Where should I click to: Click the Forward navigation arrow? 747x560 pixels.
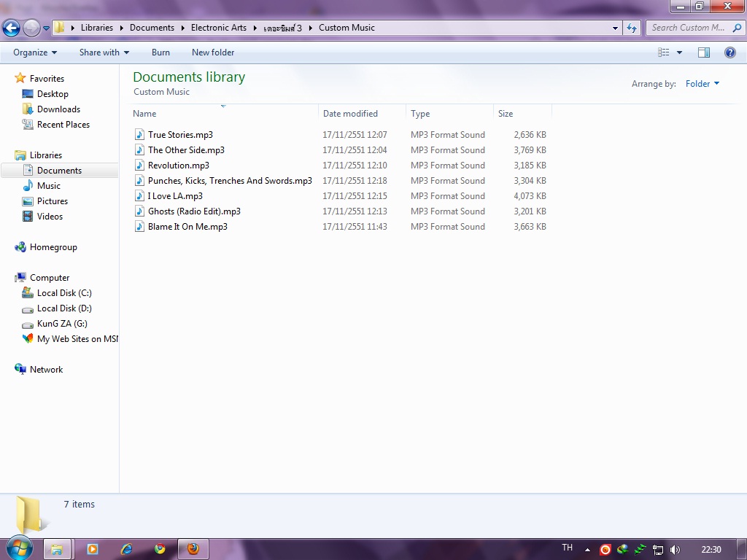(31, 28)
